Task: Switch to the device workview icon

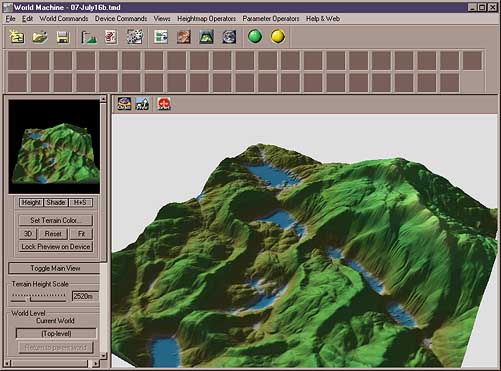Action: click(x=161, y=37)
